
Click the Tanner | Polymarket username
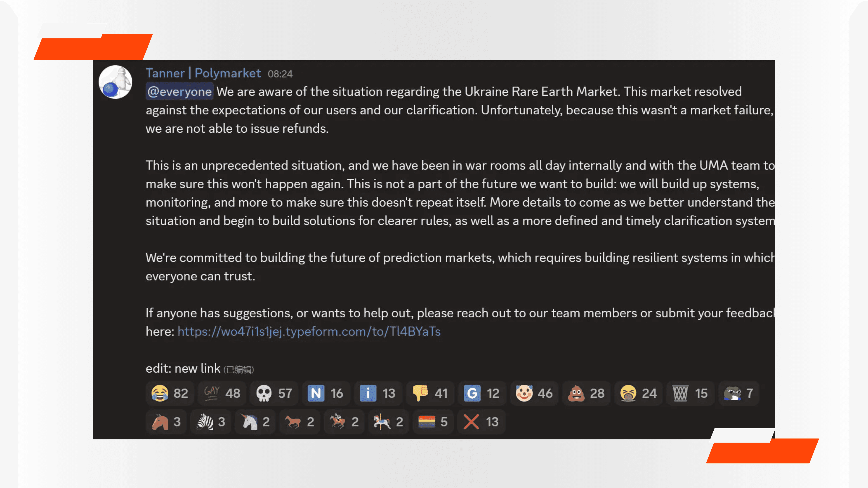(x=203, y=73)
